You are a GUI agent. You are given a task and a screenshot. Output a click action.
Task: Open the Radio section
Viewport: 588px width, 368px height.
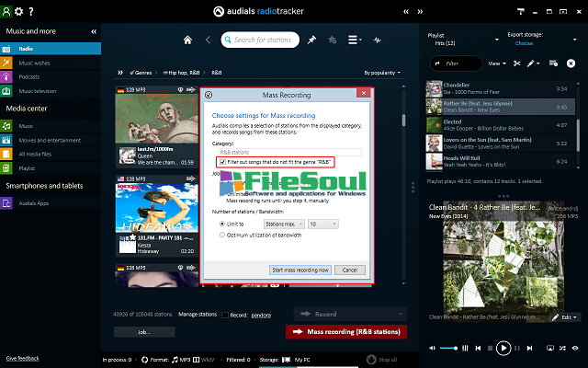click(51, 49)
